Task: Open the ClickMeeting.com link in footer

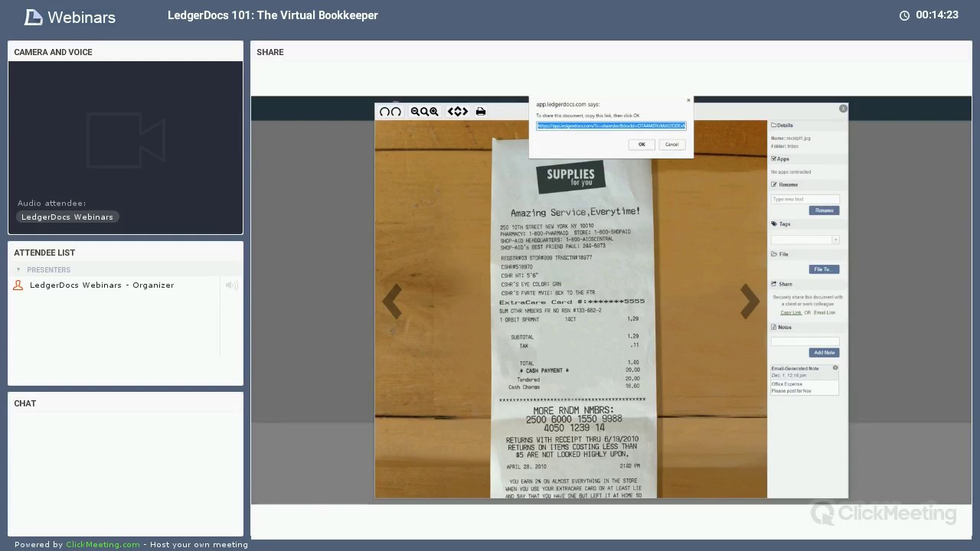Action: pos(103,545)
